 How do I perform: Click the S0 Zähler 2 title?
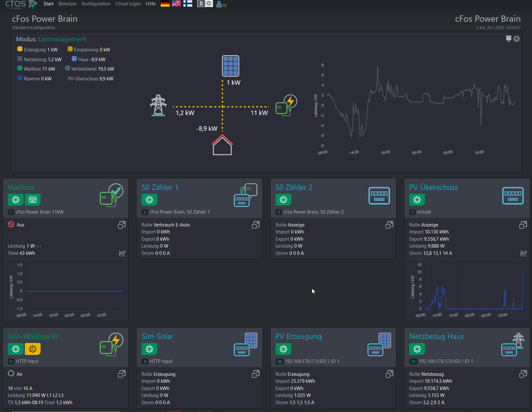(x=294, y=187)
